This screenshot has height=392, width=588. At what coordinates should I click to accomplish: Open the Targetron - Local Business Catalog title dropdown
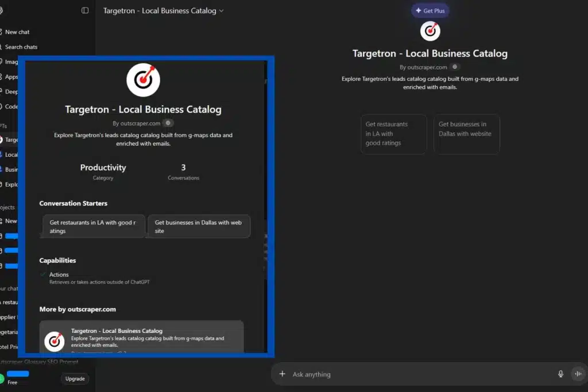[x=164, y=11]
